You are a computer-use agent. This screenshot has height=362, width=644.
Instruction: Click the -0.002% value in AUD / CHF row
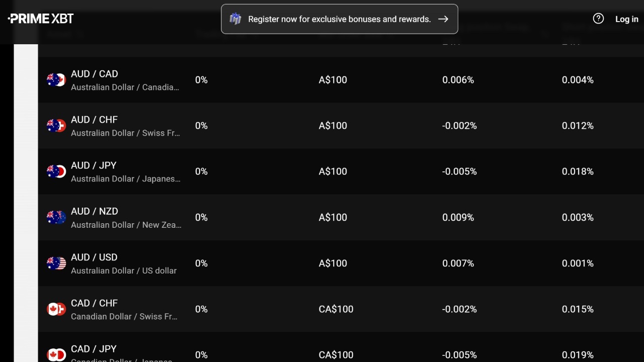click(459, 126)
